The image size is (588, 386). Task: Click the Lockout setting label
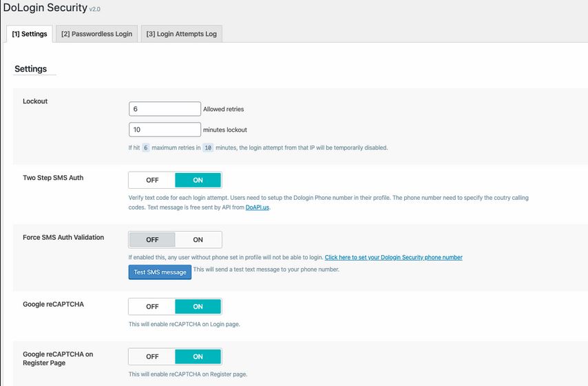35,101
